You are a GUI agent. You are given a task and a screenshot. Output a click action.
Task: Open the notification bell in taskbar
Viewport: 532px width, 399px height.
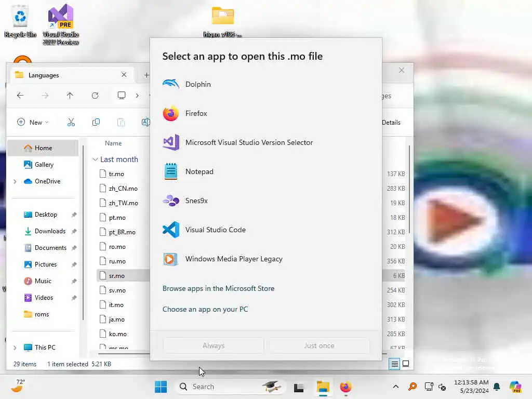click(497, 387)
